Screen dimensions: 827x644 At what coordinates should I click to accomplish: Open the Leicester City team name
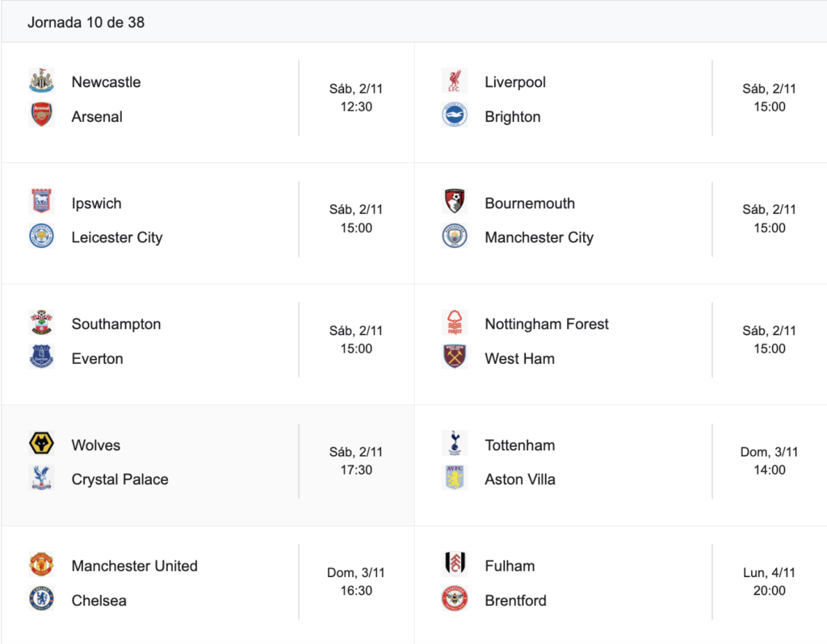click(x=117, y=238)
